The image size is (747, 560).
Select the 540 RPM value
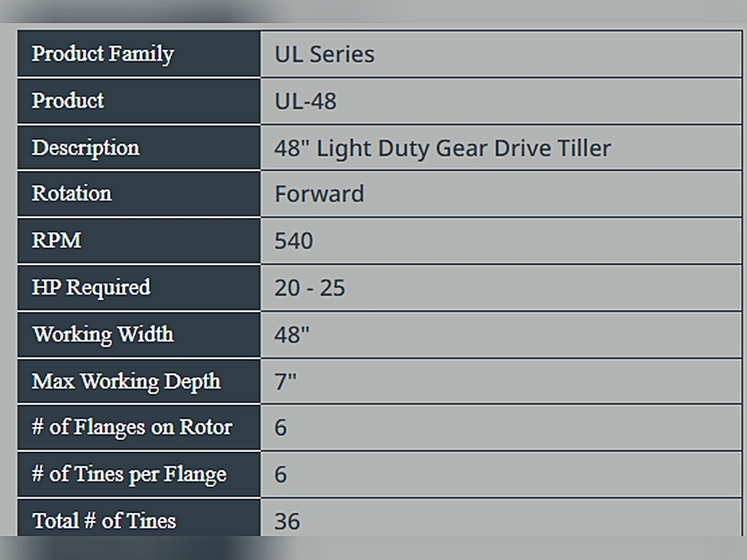click(294, 241)
